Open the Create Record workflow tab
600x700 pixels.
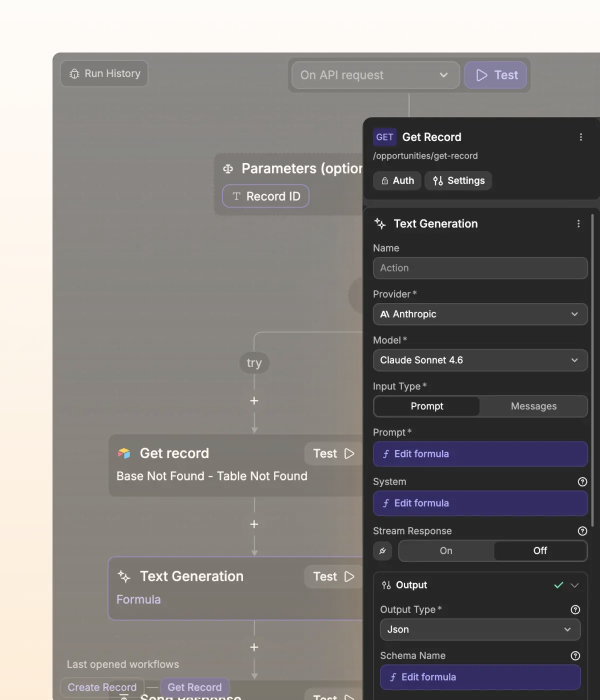point(102,687)
